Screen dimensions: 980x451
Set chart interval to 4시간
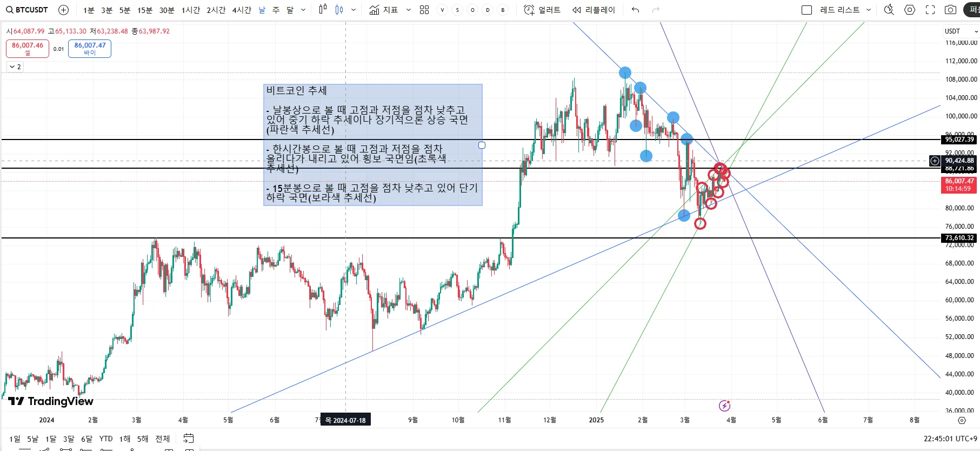[242, 10]
